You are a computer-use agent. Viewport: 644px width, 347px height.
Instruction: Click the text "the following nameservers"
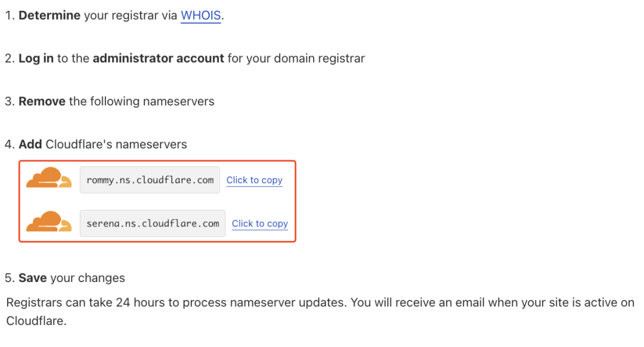coord(142,101)
